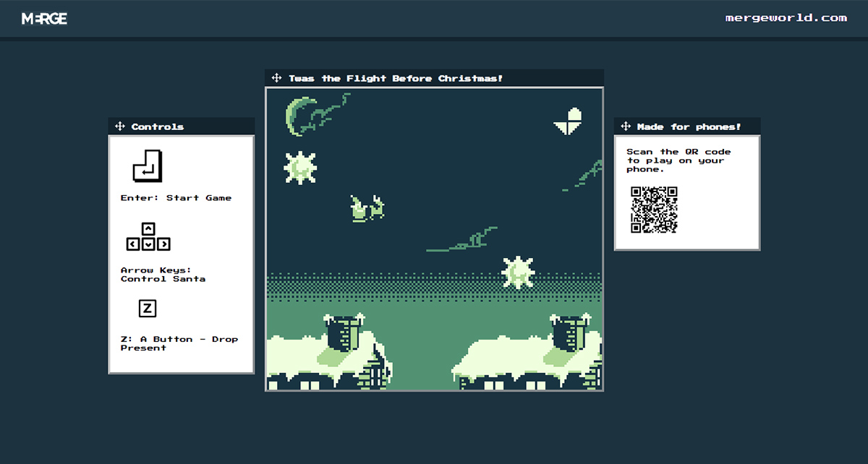Click the chimney on the left house
This screenshot has height=464, width=868.
click(x=344, y=332)
